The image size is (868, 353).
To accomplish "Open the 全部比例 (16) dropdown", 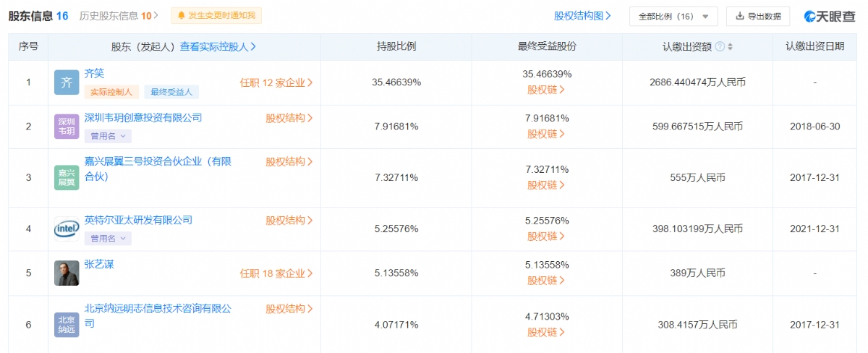I will (673, 16).
